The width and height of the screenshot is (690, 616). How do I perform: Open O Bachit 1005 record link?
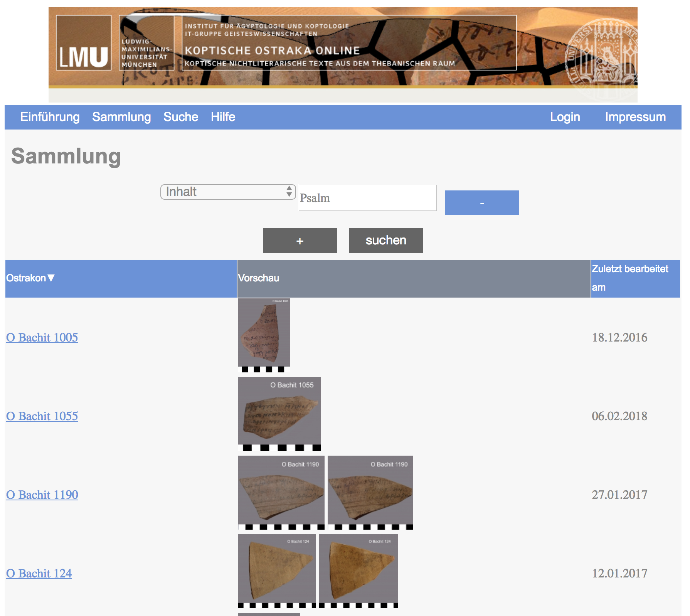pyautogui.click(x=42, y=338)
